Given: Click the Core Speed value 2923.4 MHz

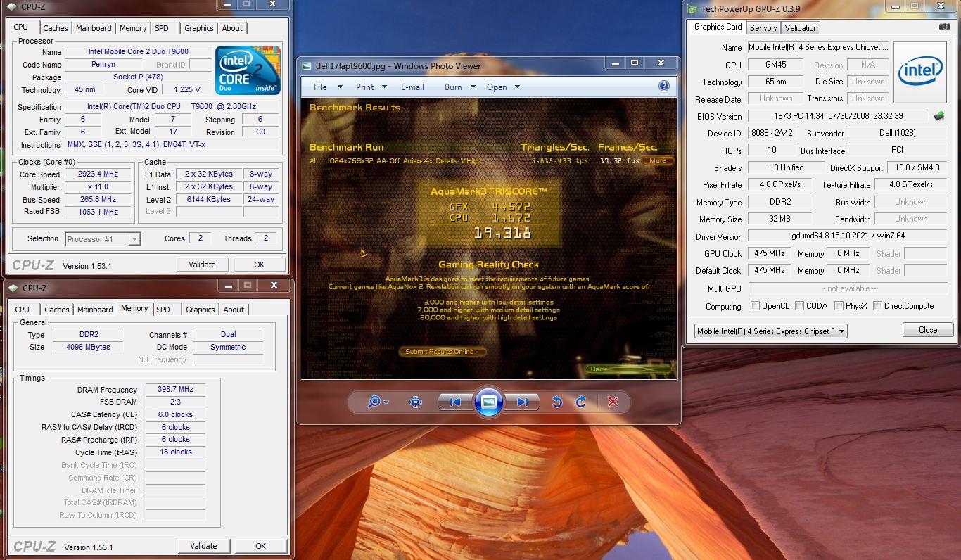Looking at the screenshot, I should click(98, 174).
